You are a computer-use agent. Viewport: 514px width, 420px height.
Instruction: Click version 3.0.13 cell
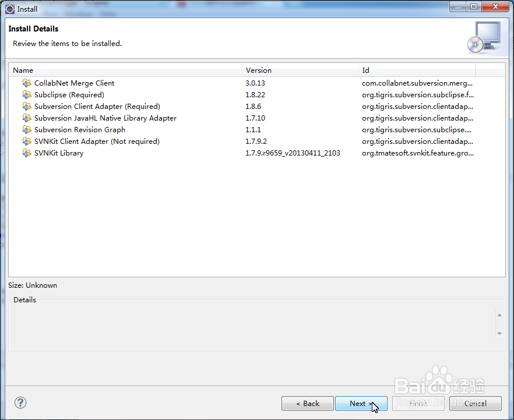pos(255,83)
